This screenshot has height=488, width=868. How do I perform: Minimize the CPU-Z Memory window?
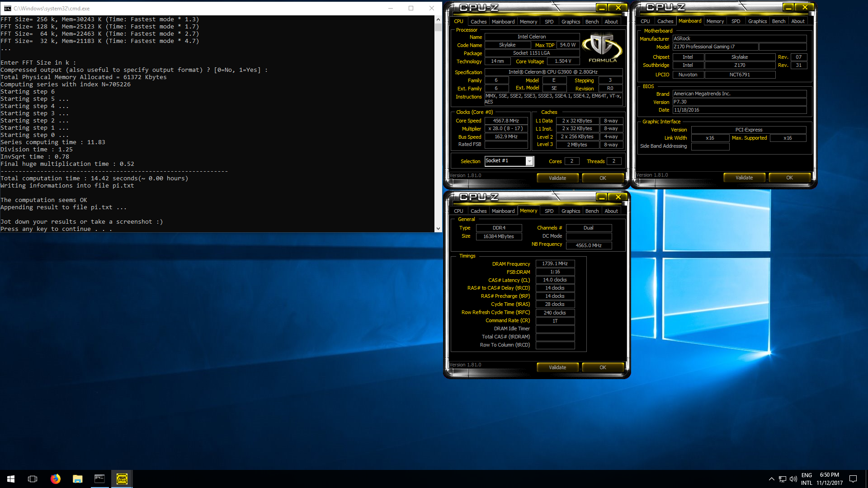(x=601, y=197)
